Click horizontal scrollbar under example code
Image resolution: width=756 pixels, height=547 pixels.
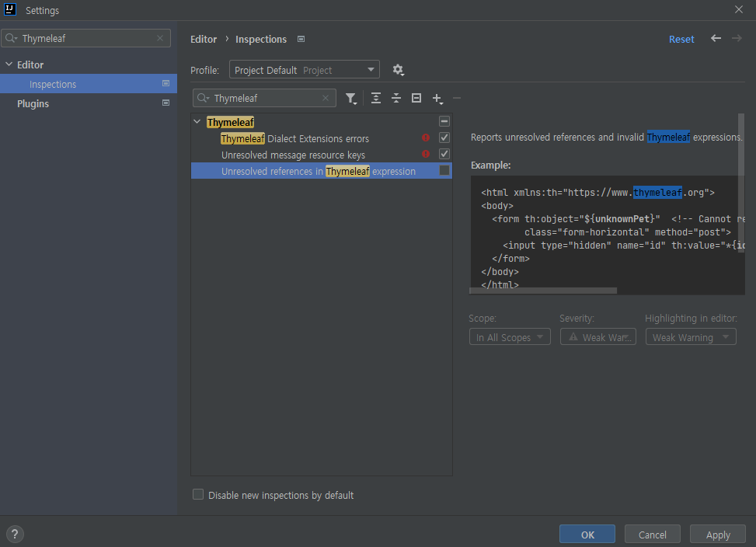coord(543,291)
